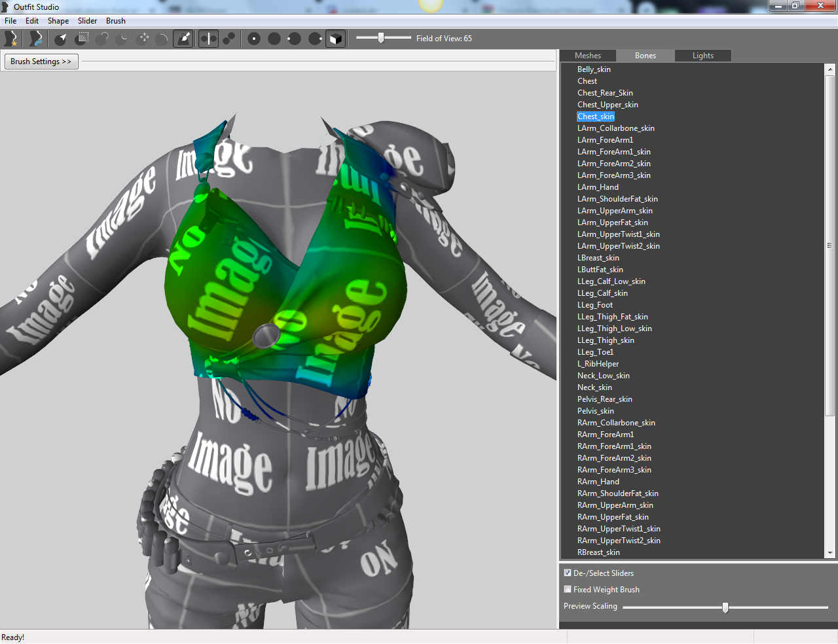Click the New Project icon in toolbar
This screenshot has width=838, height=644.
10,39
